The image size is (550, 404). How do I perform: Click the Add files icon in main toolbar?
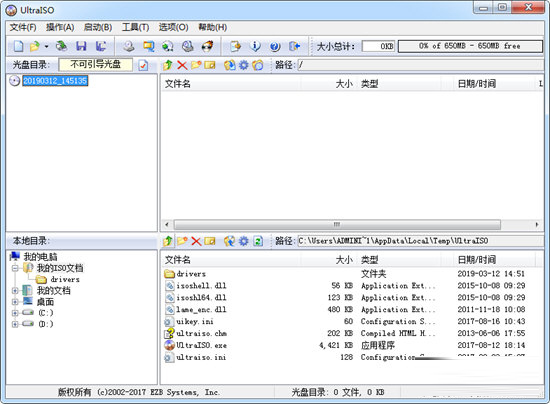click(x=235, y=46)
